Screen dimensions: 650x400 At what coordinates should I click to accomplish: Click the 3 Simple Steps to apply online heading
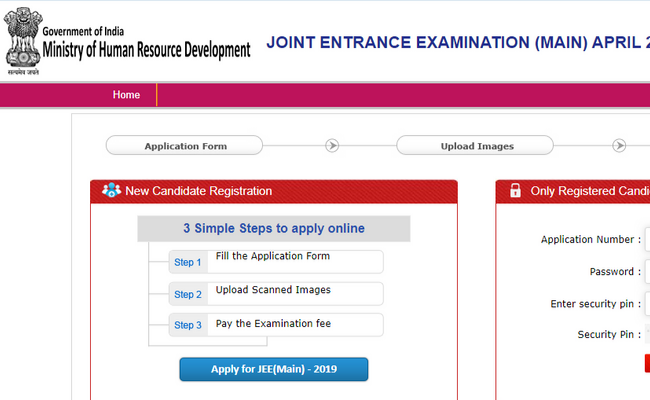[x=273, y=228]
